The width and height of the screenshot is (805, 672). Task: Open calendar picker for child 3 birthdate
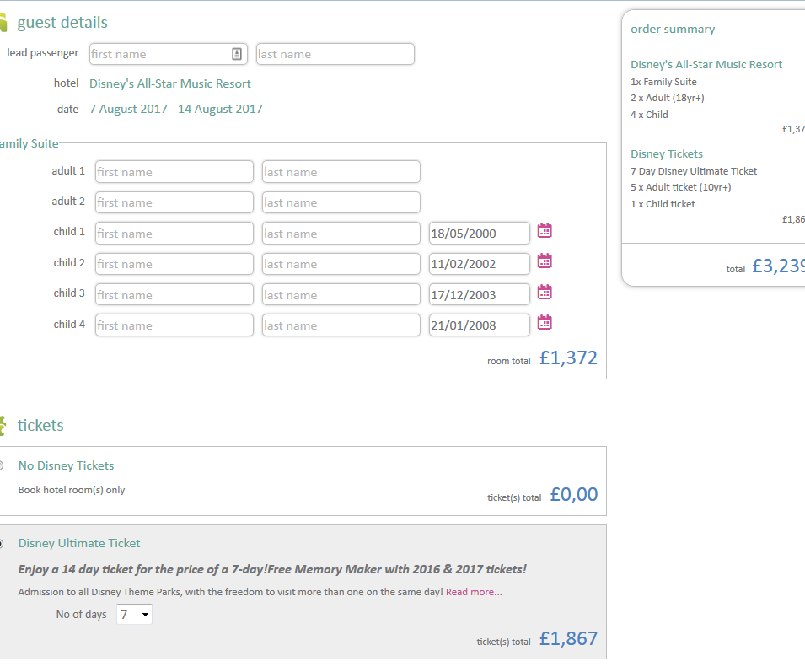click(545, 292)
